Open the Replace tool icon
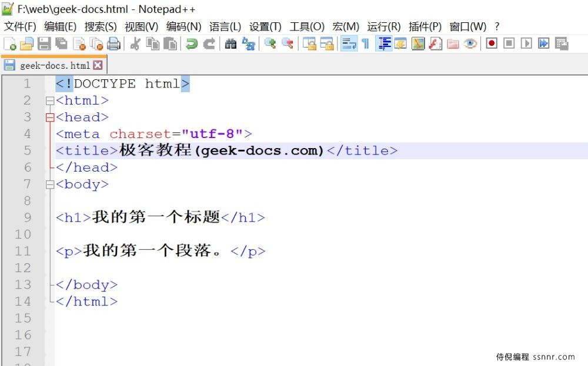The image size is (588, 366). 248,44
